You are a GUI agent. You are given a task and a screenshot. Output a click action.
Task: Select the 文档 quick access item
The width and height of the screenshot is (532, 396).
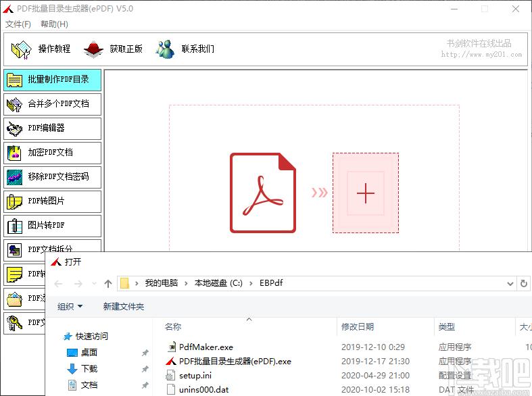89,385
